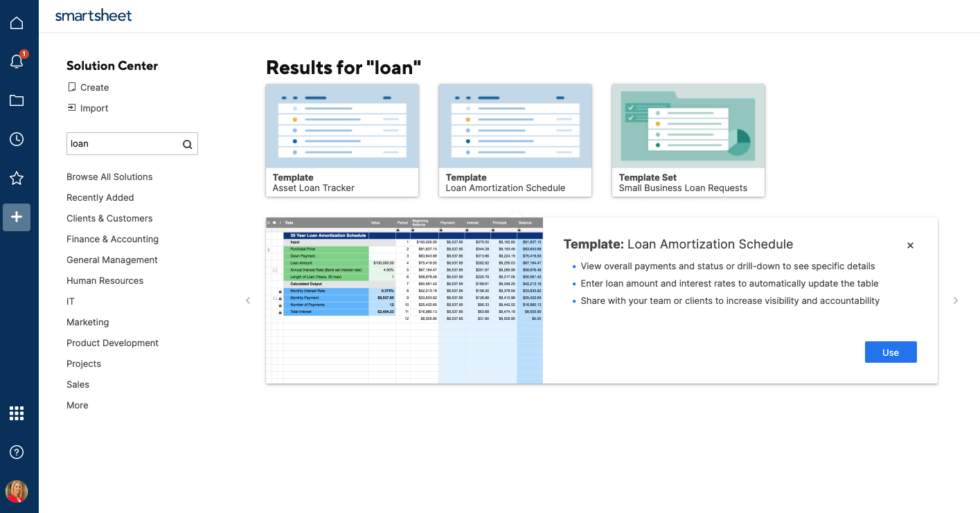
Task: Open Browse folder icon in sidebar
Action: point(17,100)
